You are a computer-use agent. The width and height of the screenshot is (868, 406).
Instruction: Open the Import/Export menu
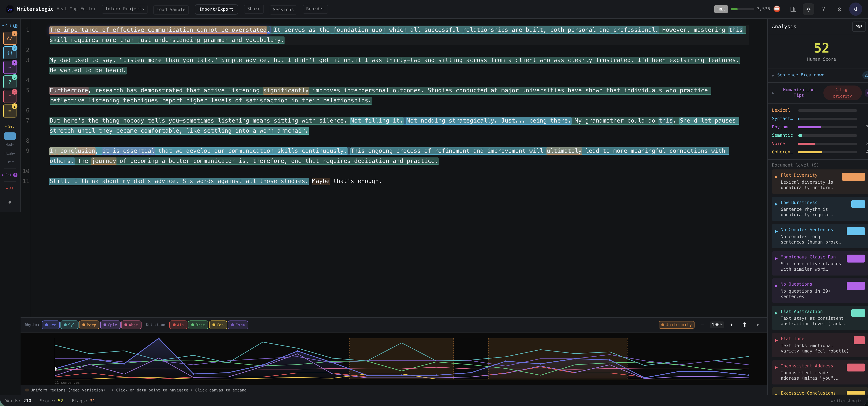216,10
